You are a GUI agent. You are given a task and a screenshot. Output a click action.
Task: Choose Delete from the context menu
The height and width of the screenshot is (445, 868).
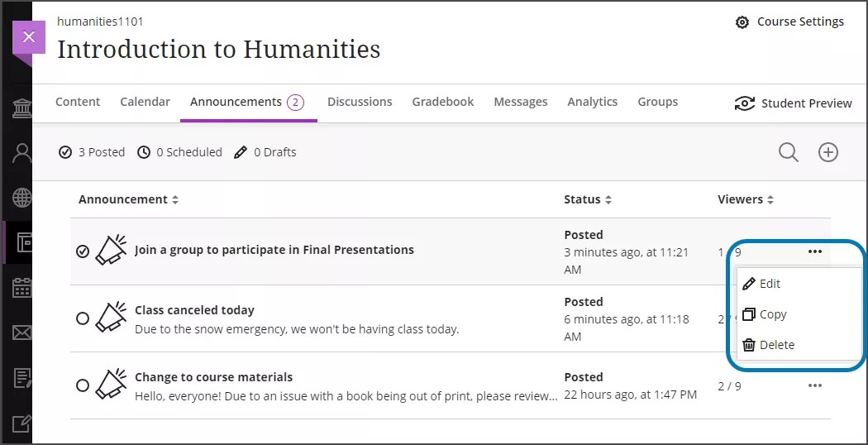click(x=775, y=345)
